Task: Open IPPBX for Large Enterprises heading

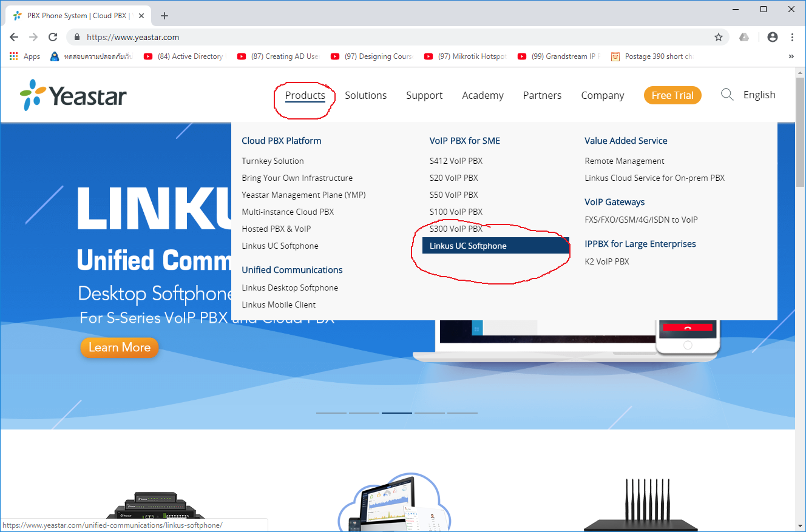Action: pos(640,244)
